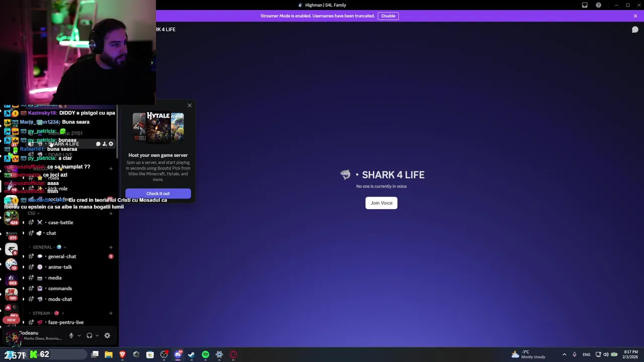Select server icon with 141 badge
The width and height of the screenshot is (644, 362).
pos(11,294)
